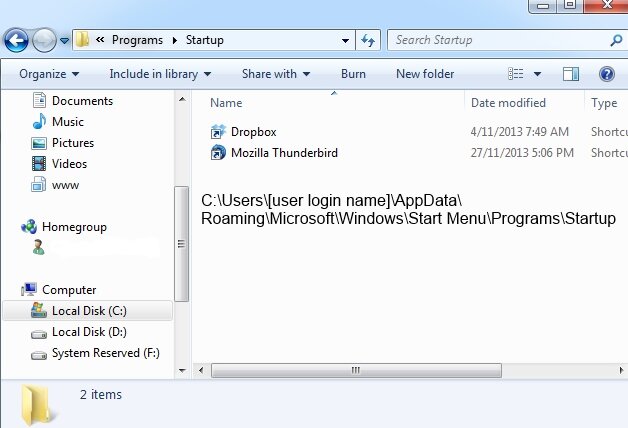
Task: Click the Local Disk (C:) drive icon
Action: tap(38, 310)
